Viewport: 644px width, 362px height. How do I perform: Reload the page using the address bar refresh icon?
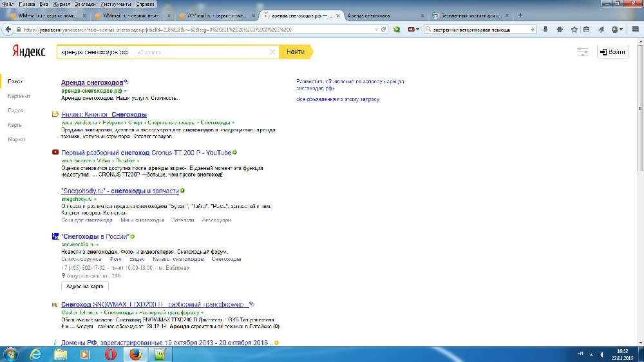click(384, 30)
